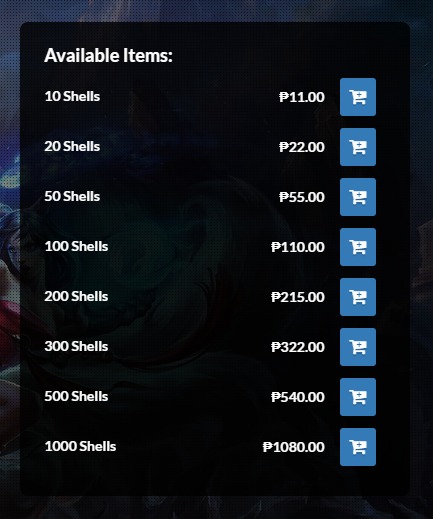Add 500 Shells to cart
Viewport: 433px width, 519px height.
(x=358, y=397)
